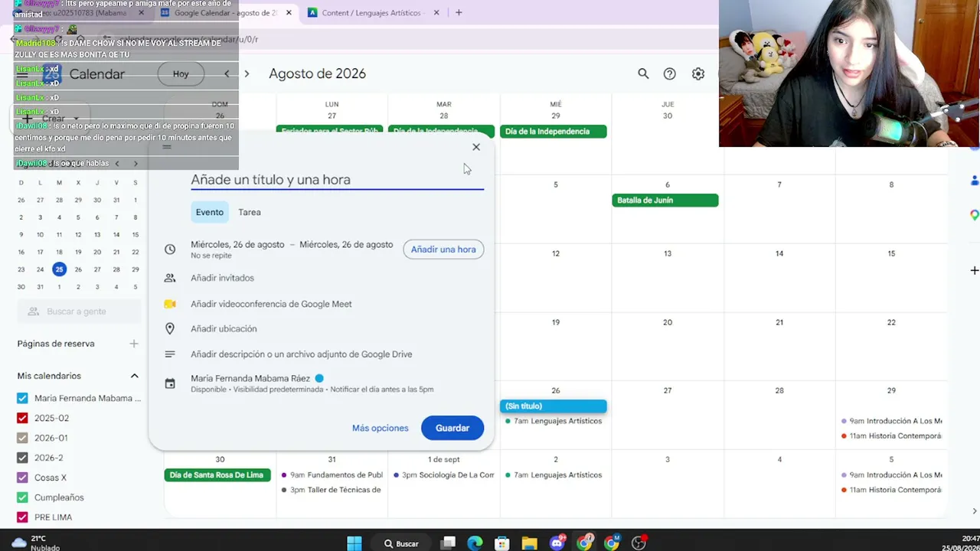Toggle the 2026-2 calendar checkbox
980x551 pixels.
coord(22,458)
